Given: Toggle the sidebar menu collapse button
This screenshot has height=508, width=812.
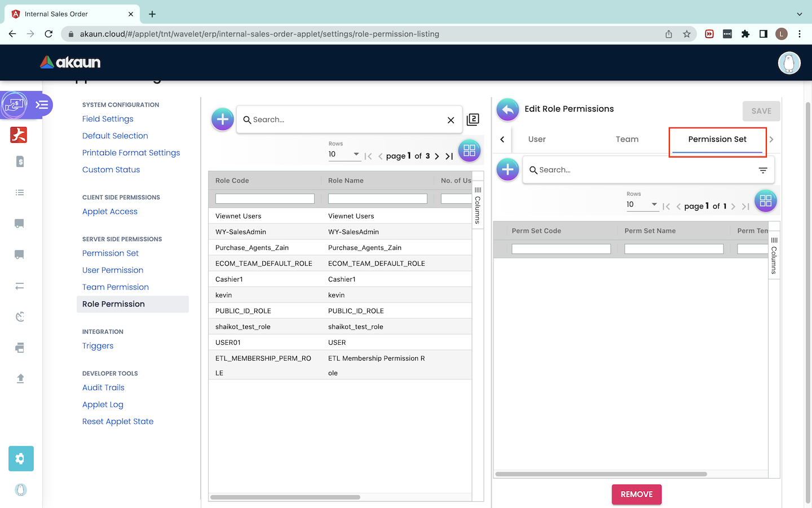Looking at the screenshot, I should pyautogui.click(x=42, y=105).
